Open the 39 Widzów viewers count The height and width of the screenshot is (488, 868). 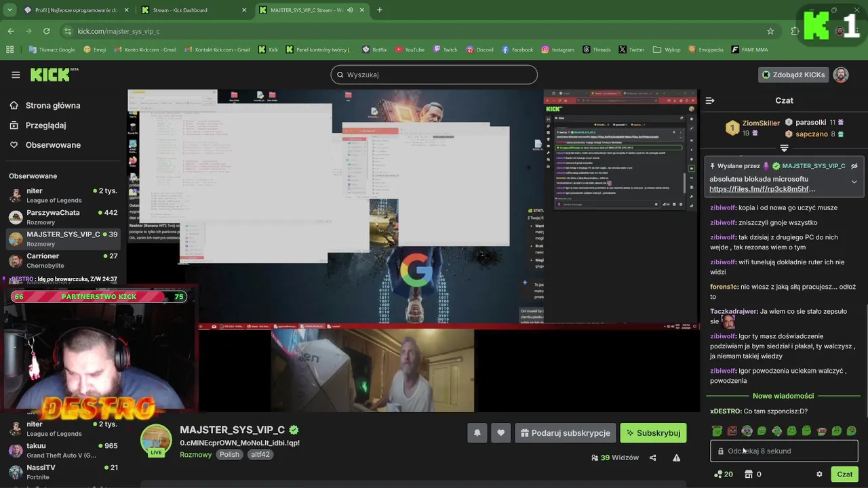(615, 457)
